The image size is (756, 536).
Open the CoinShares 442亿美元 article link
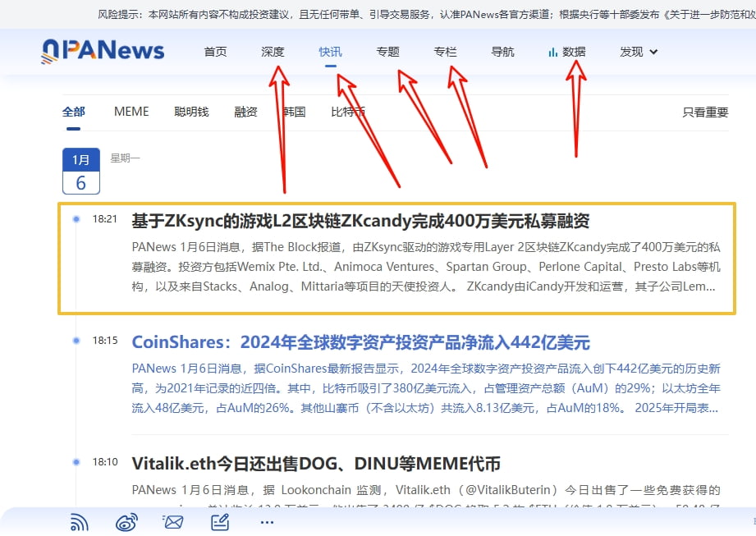(360, 342)
